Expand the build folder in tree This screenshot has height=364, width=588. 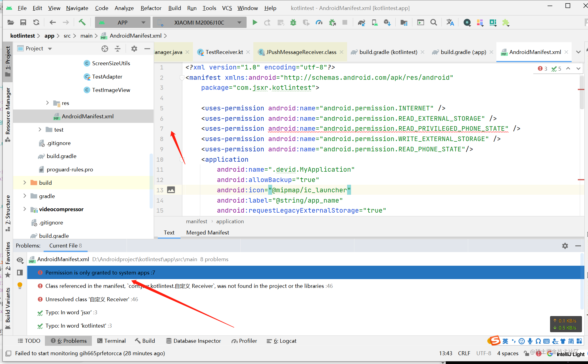tap(25, 183)
